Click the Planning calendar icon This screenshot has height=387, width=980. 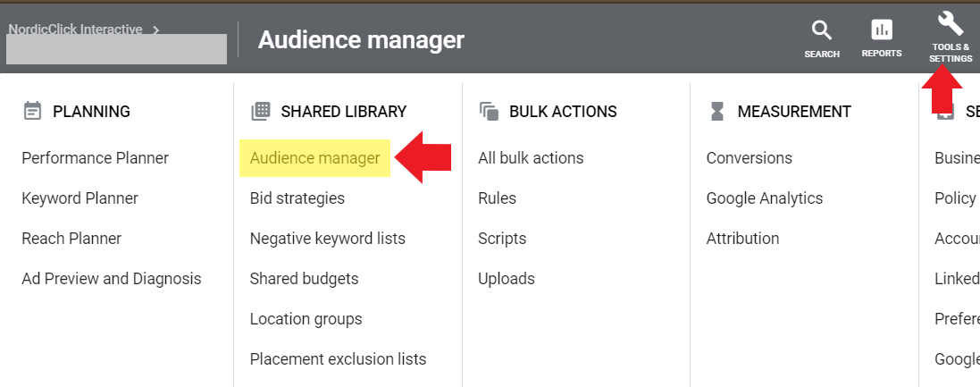(x=33, y=112)
